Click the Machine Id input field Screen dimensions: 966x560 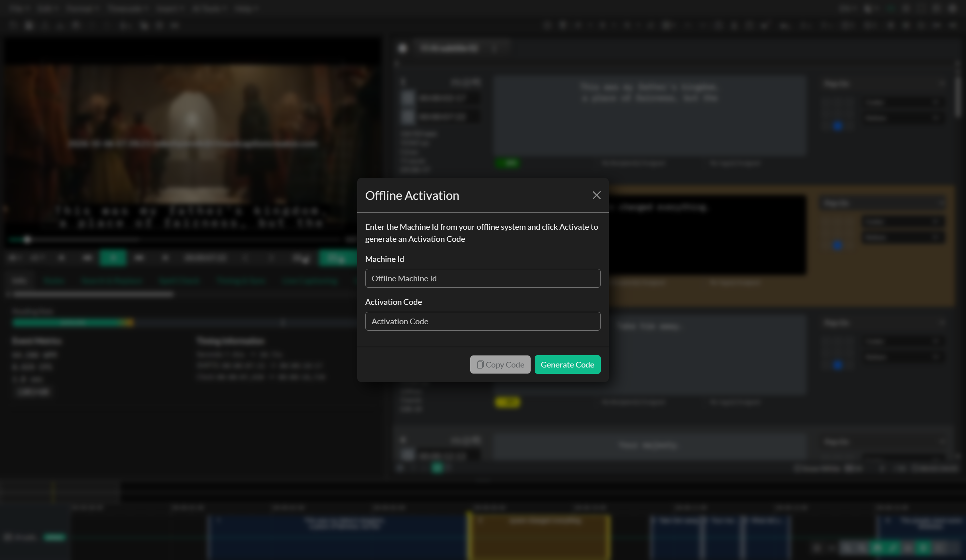tap(483, 278)
